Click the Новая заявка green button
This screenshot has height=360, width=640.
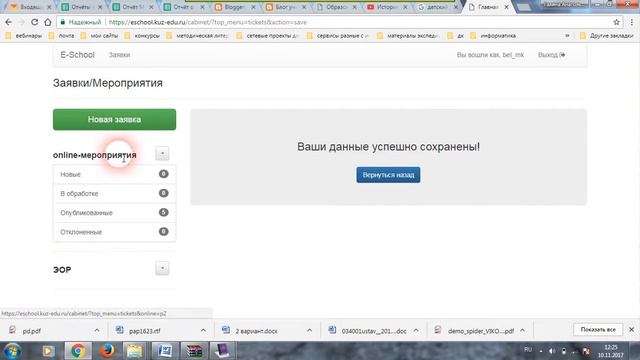(114, 119)
